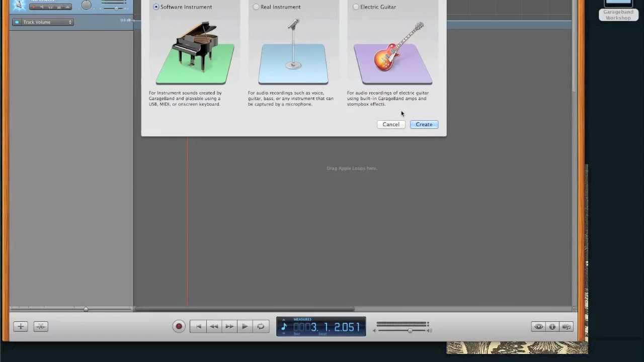
Task: Click the Real Instrument description text
Action: point(290,99)
